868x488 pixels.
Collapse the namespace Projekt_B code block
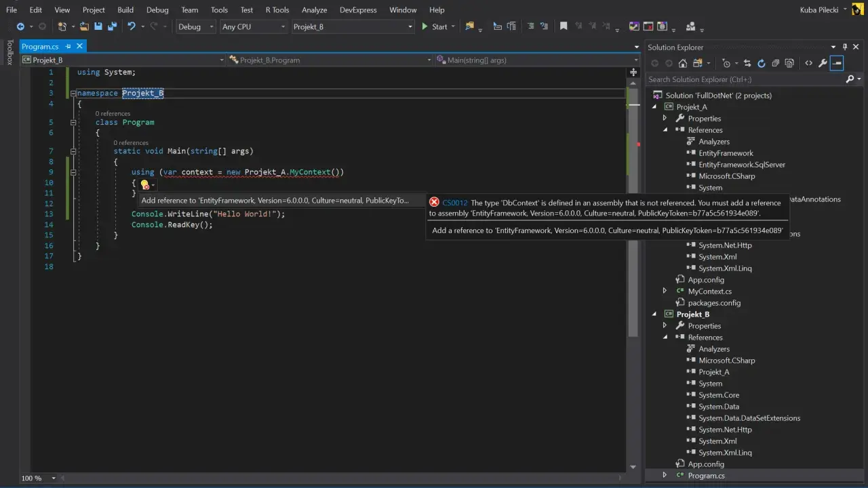click(x=73, y=93)
